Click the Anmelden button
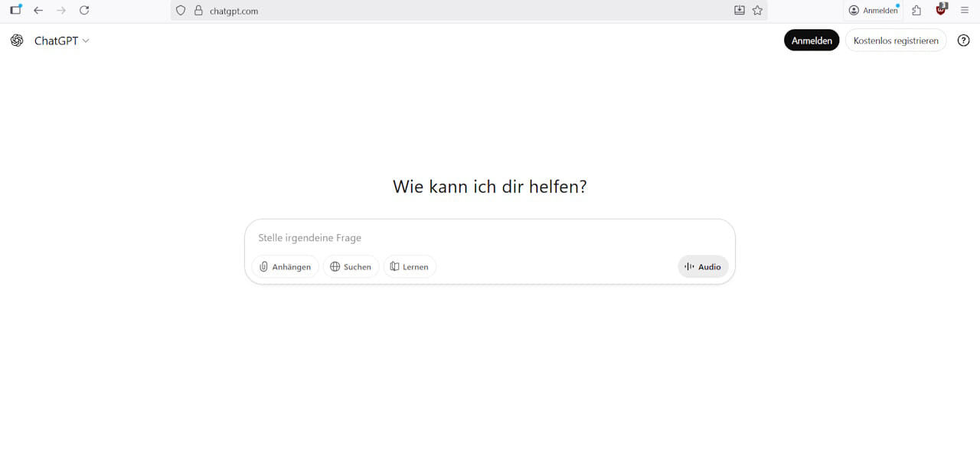This screenshot has height=459, width=980. click(812, 40)
